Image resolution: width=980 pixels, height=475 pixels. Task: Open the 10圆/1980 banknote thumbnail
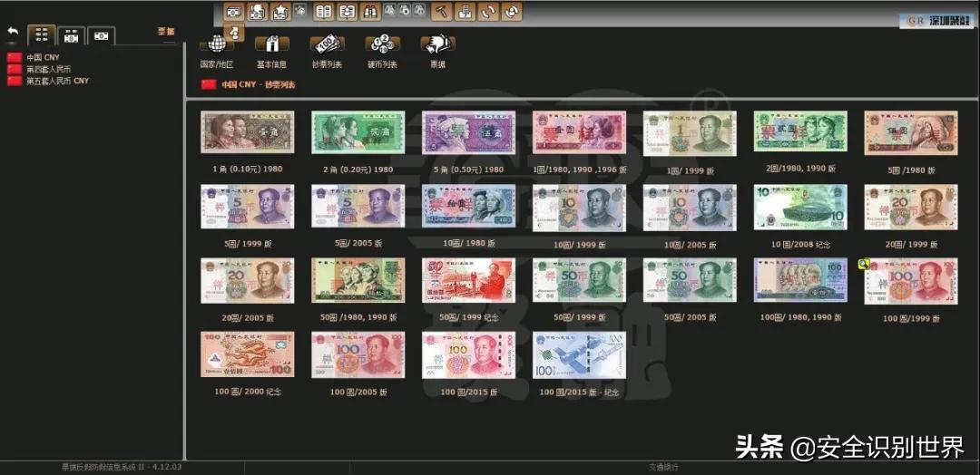[469, 206]
